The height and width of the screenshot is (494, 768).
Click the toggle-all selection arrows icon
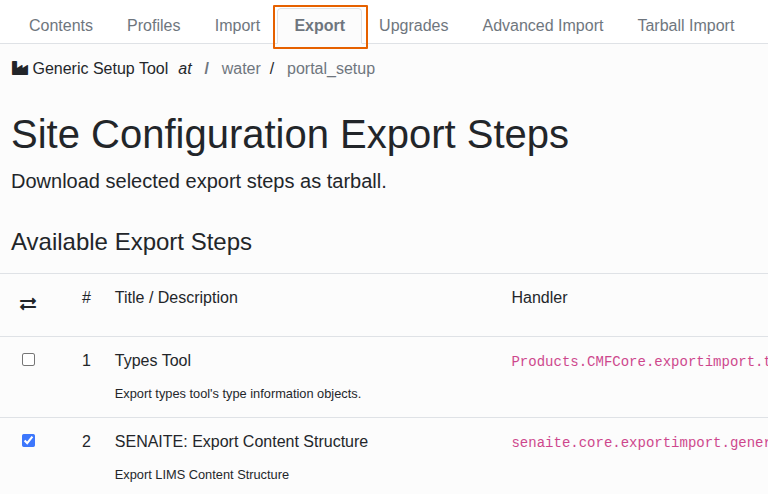(x=28, y=303)
